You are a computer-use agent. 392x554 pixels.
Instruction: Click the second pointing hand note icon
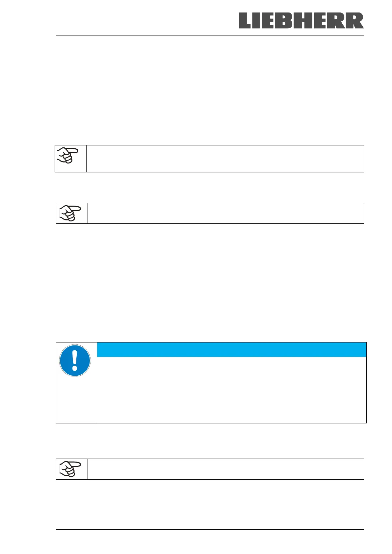(x=70, y=213)
